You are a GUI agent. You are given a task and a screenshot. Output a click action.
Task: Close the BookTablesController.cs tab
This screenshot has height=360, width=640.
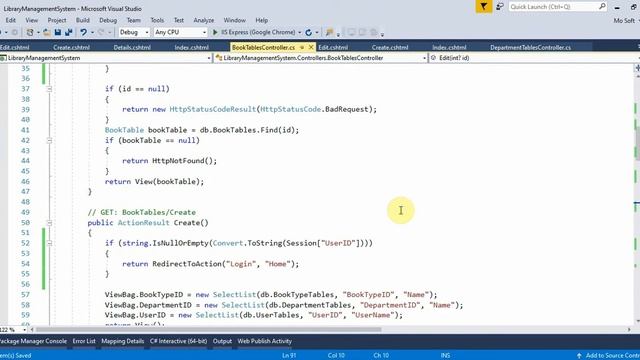coord(311,47)
